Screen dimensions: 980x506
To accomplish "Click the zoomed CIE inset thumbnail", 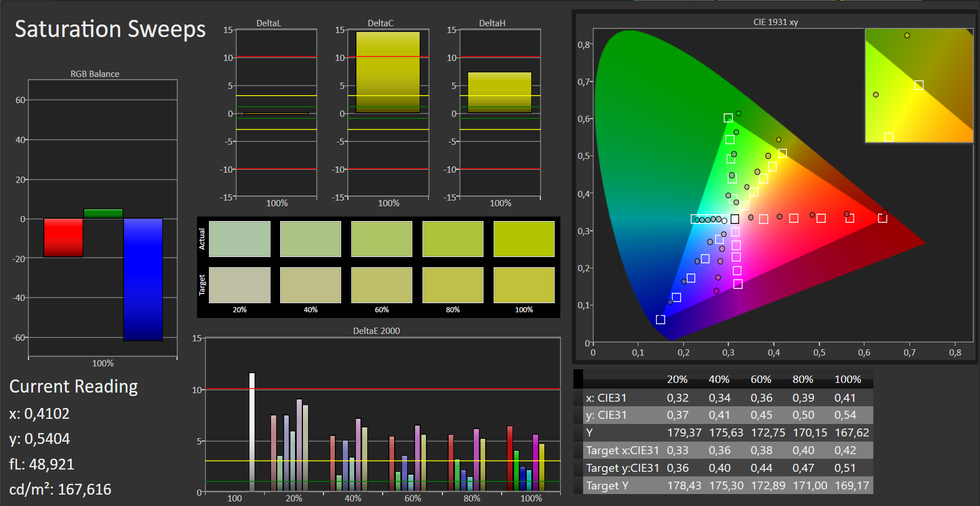I will (919, 85).
